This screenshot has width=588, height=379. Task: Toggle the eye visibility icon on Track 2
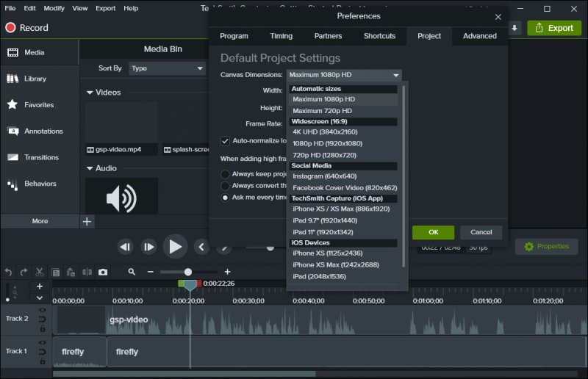click(43, 311)
